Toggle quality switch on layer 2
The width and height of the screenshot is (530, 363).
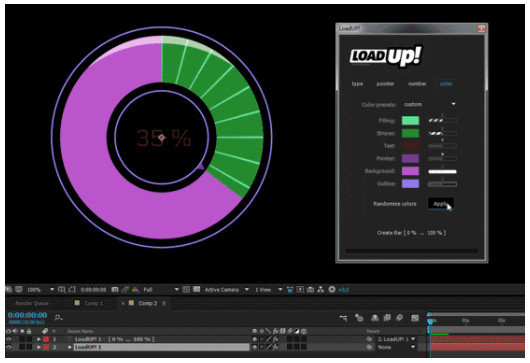pyautogui.click(x=269, y=347)
